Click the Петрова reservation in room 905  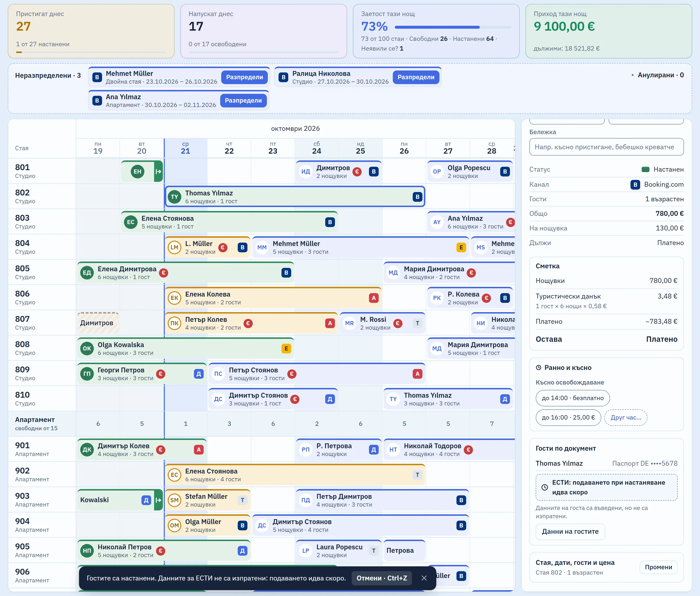(404, 551)
